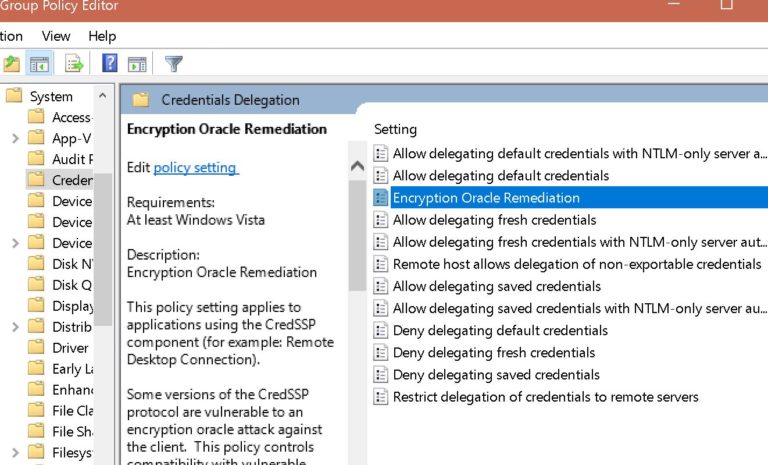Expand the App-V tree node
The image size is (768, 465).
16,138
